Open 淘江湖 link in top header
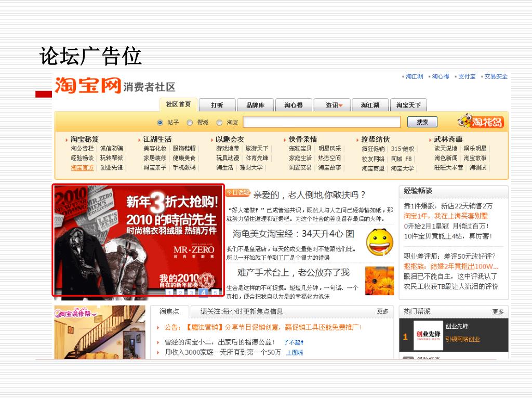 414,77
